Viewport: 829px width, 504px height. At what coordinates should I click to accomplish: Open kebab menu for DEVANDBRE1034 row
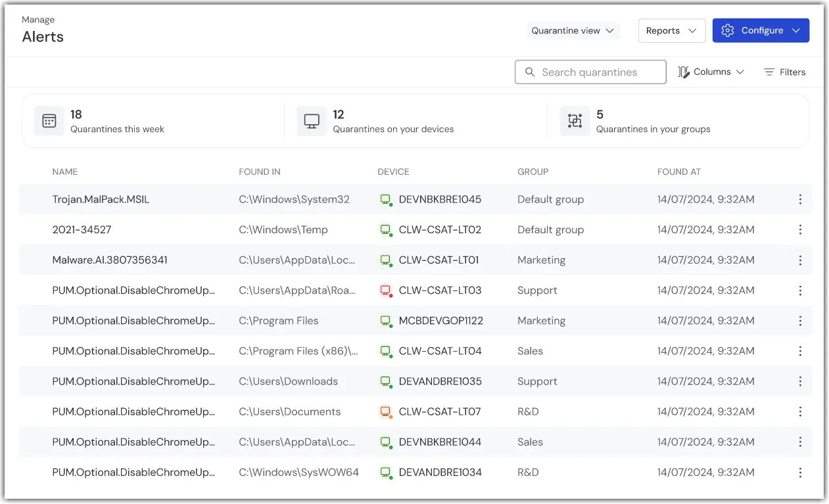800,472
